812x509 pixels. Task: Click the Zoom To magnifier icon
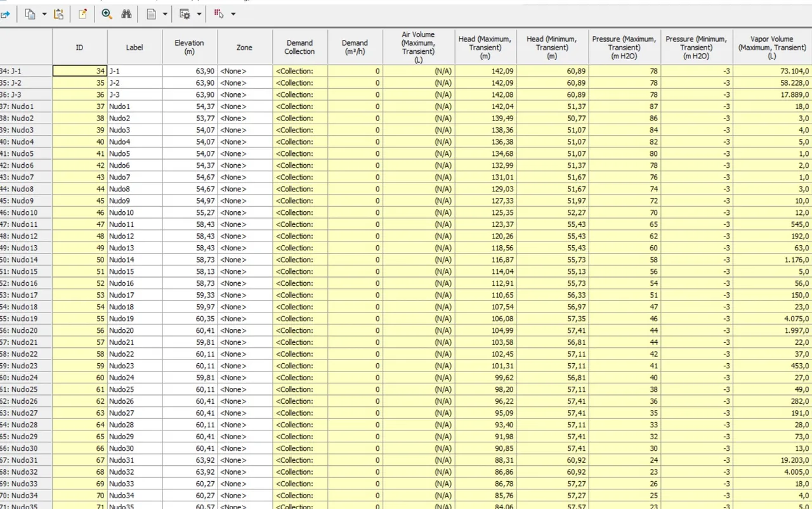107,14
